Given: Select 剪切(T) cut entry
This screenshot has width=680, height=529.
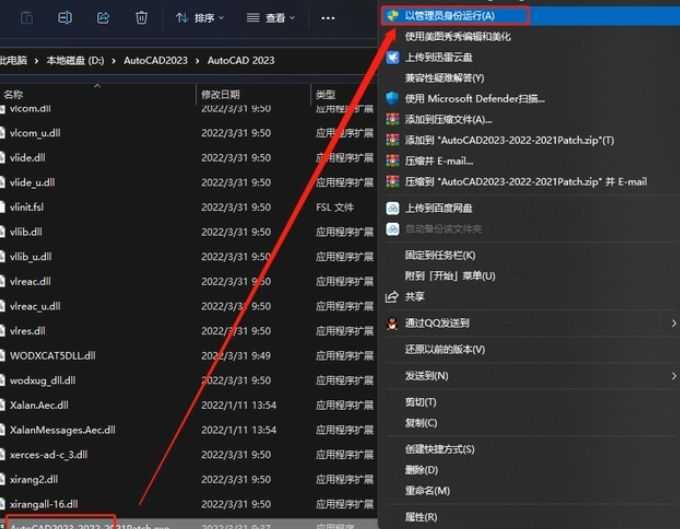Looking at the screenshot, I should [x=420, y=402].
